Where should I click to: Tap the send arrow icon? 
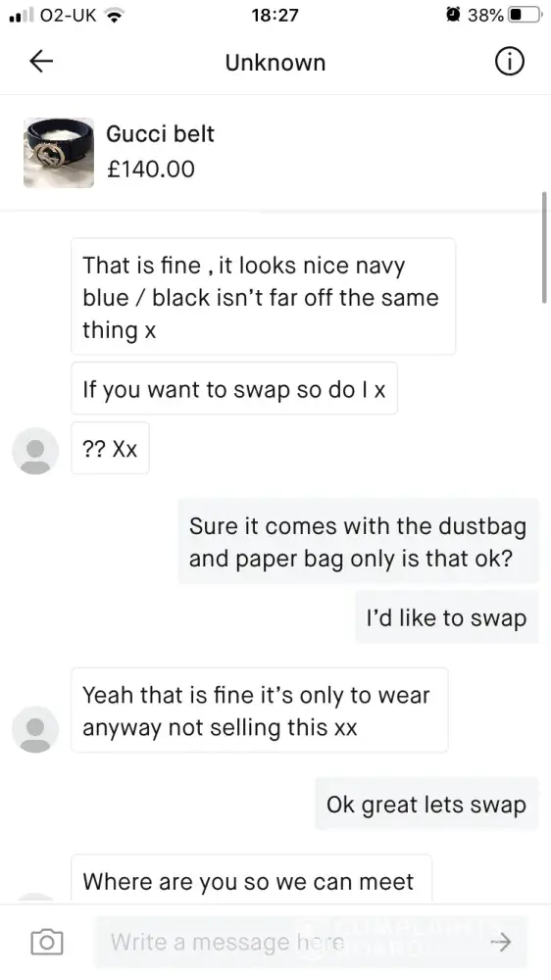coord(500,942)
